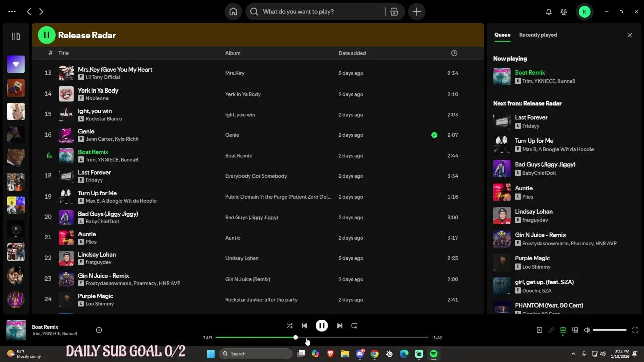
Task: Enter full screen mode icon
Action: [635, 330]
